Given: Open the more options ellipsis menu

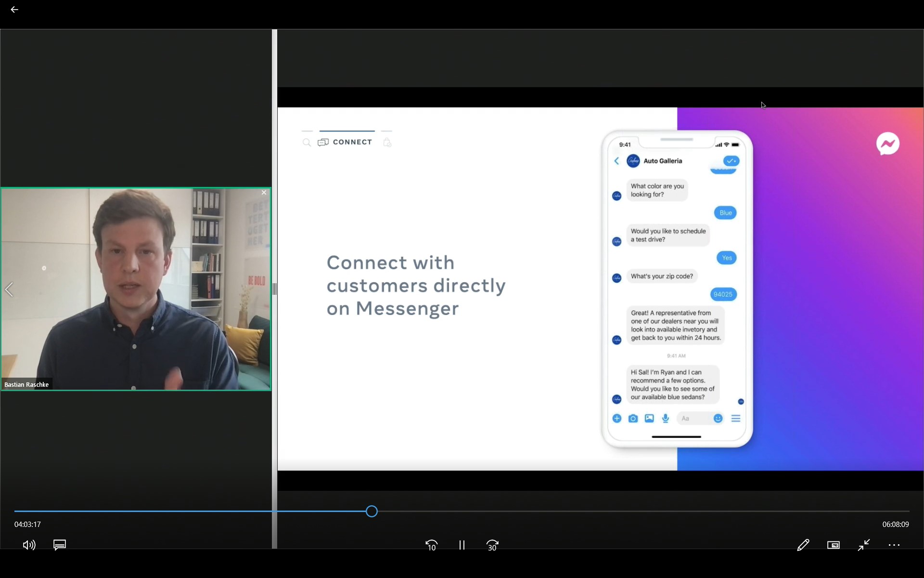Looking at the screenshot, I should pos(894,545).
